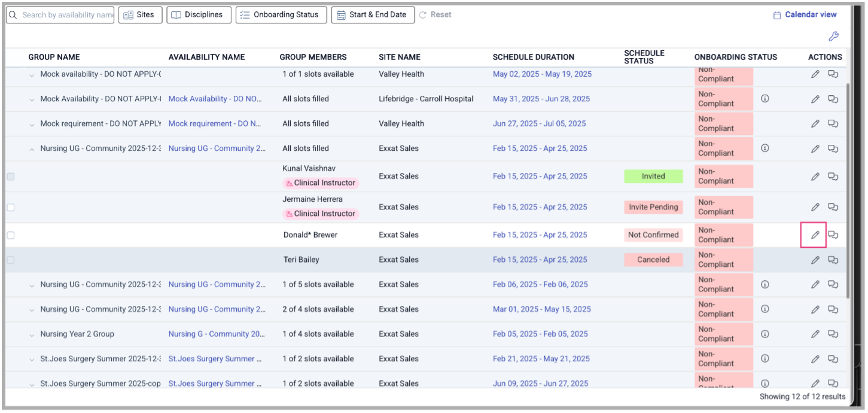
Task: Edit Donald* Brewer's schedule with the pencil icon
Action: pyautogui.click(x=815, y=235)
